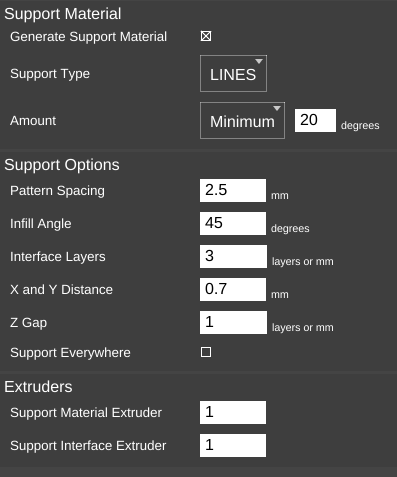The height and width of the screenshot is (477, 397).
Task: Click the Support Interface Extruder field
Action: pyautogui.click(x=233, y=445)
